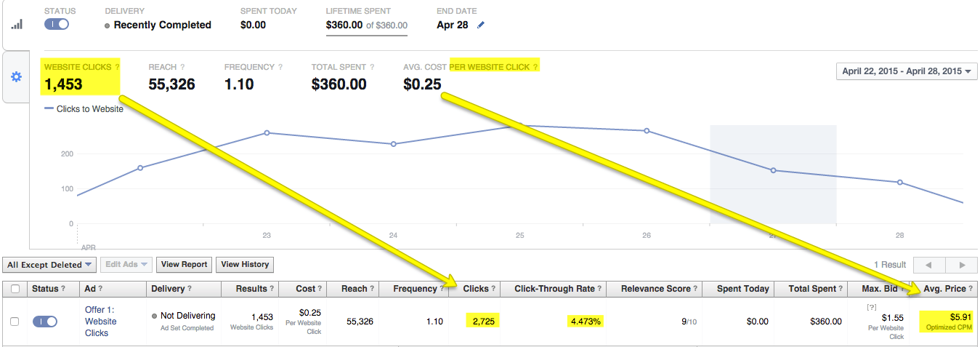980x347 pixels.
Task: Expand the All Except Deleted filter dropdown
Action: [x=49, y=265]
